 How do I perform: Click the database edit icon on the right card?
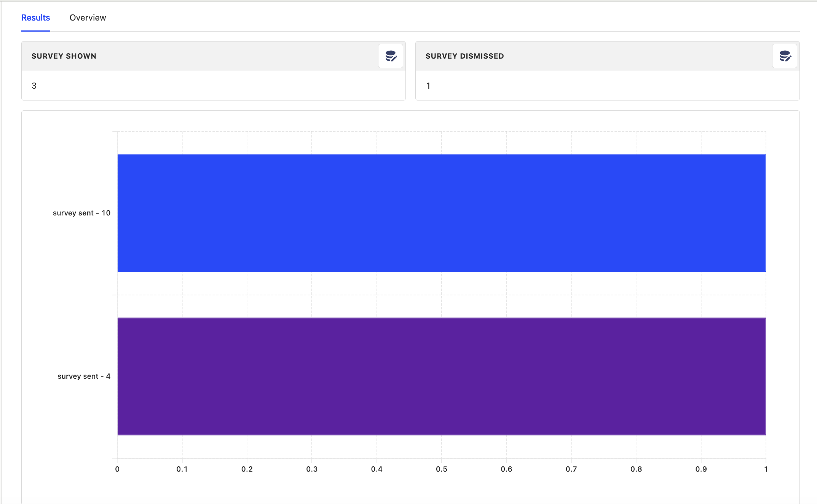point(785,56)
